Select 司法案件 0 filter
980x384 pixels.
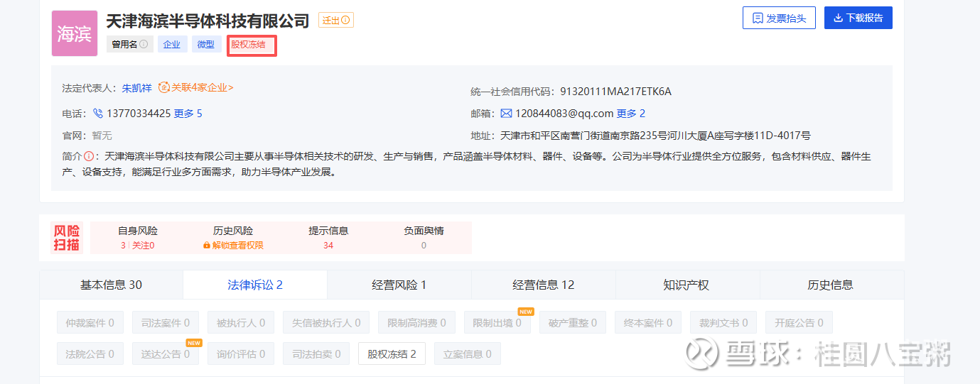click(x=166, y=323)
